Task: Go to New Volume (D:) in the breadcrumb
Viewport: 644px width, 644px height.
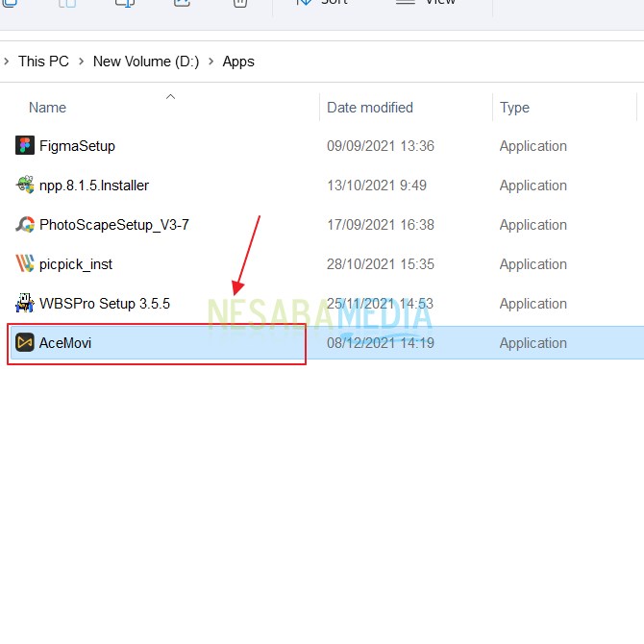Action: (146, 62)
